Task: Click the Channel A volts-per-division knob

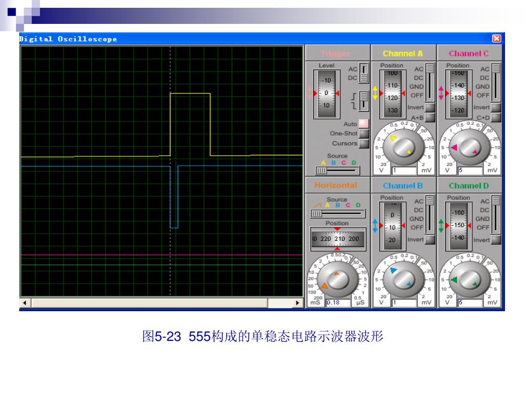Action: click(403, 148)
